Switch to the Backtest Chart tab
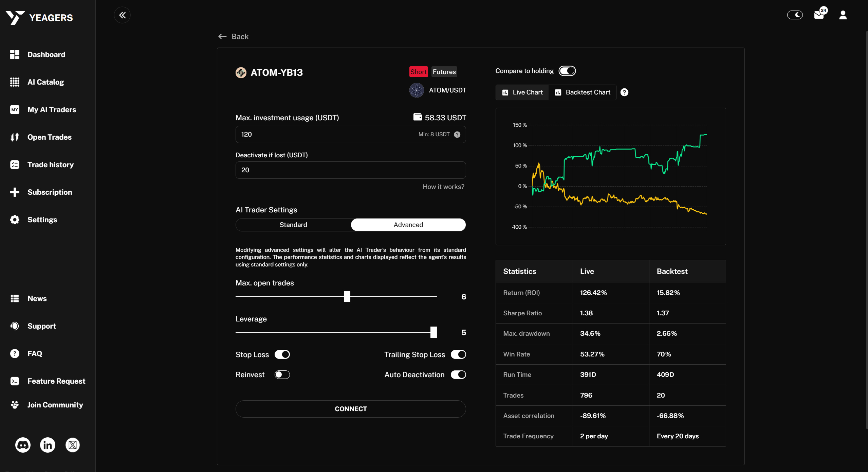The width and height of the screenshot is (868, 472). pyautogui.click(x=583, y=92)
